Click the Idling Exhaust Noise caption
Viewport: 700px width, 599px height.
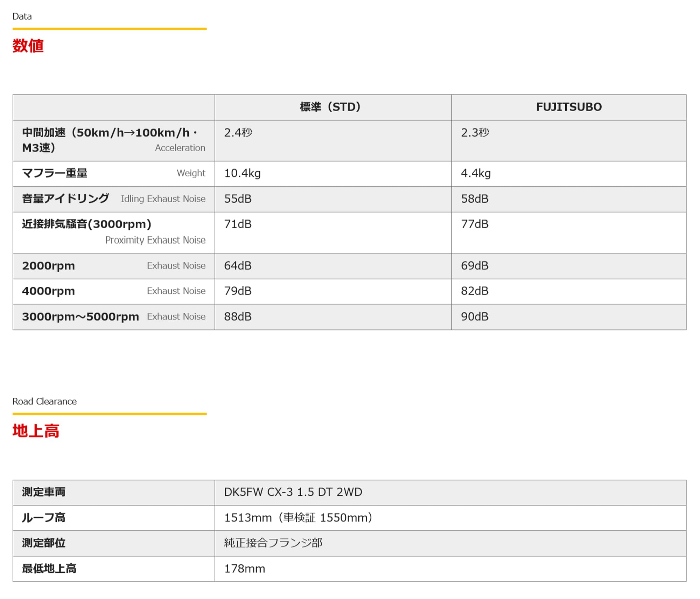tap(163, 199)
